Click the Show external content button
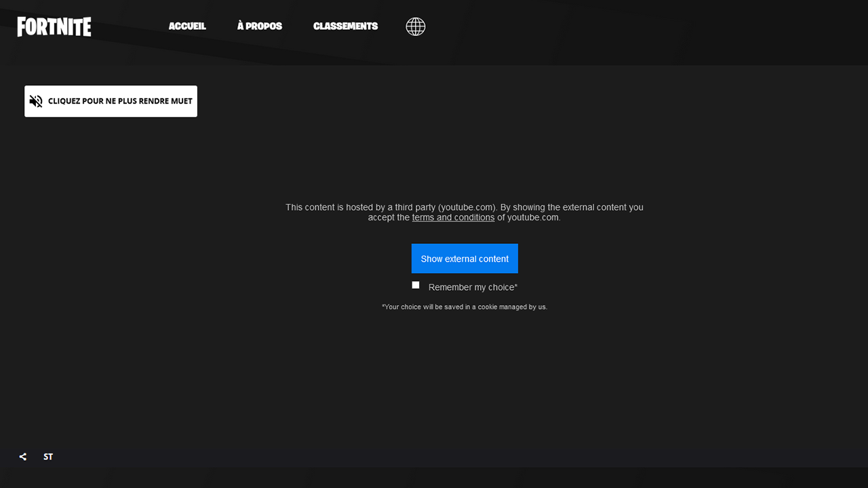 (465, 258)
